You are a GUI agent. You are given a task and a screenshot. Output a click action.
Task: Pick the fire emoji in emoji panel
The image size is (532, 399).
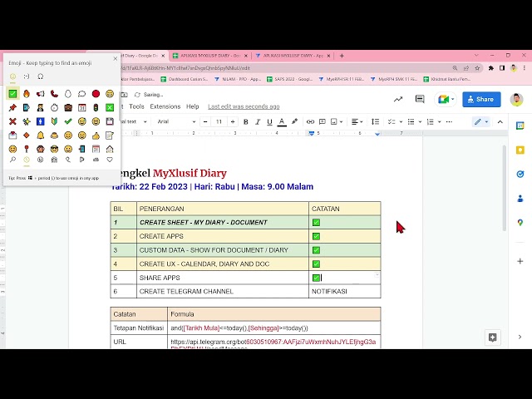(x=27, y=94)
